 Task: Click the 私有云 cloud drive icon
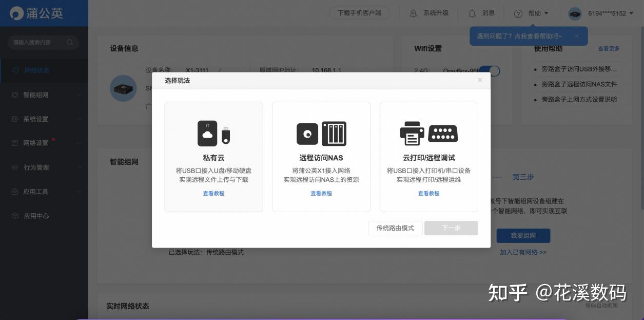[213, 133]
